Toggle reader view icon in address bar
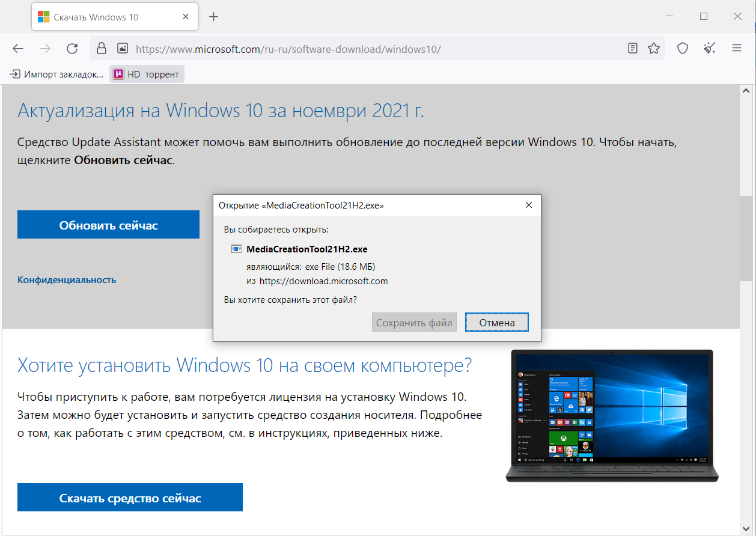Image resolution: width=756 pixels, height=536 pixels. pyautogui.click(x=633, y=49)
